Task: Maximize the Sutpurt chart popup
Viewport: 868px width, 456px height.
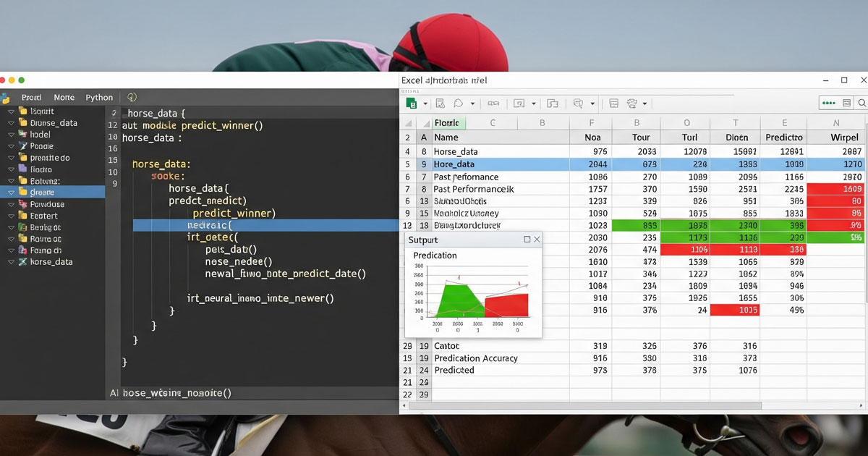Action: coord(527,240)
